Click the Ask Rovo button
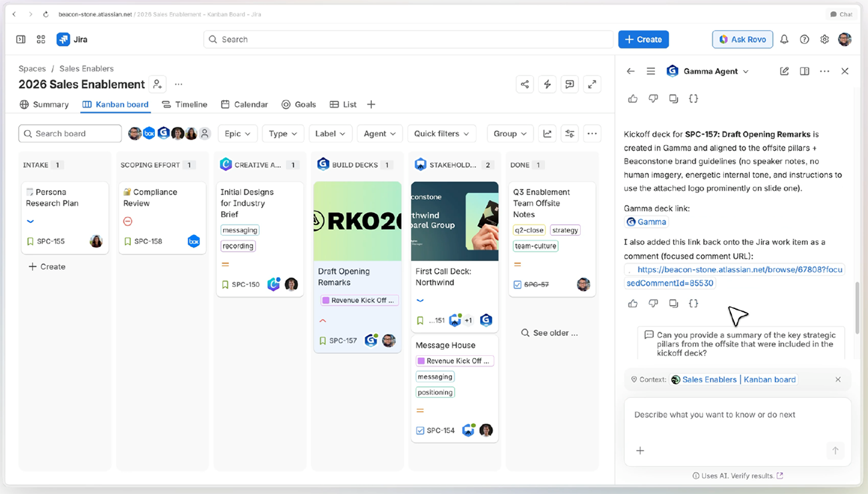This screenshot has height=494, width=868. tap(742, 39)
